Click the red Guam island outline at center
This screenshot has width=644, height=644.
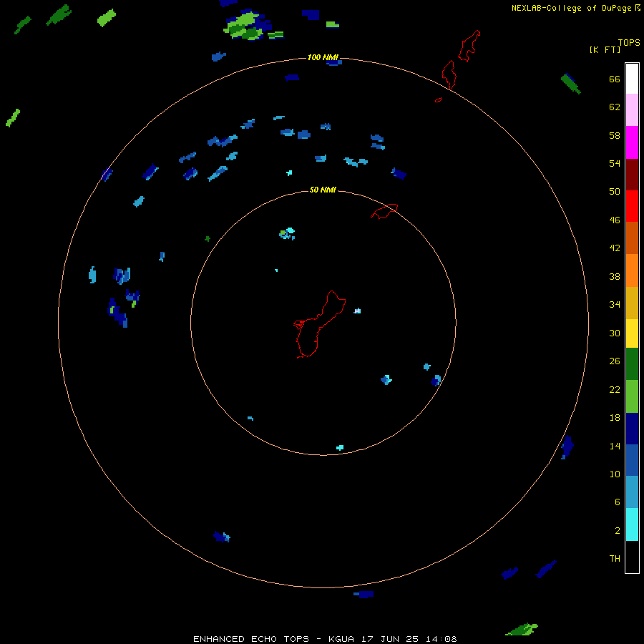[x=320, y=324]
